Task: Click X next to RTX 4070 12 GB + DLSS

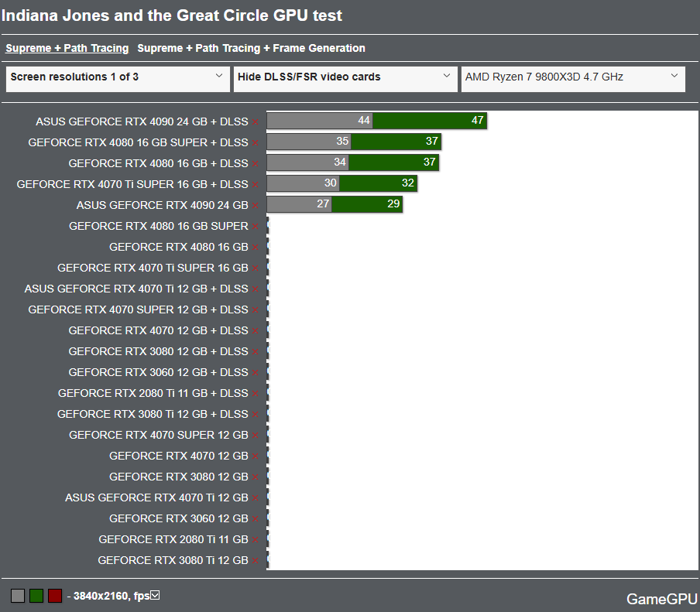Action: (x=256, y=331)
